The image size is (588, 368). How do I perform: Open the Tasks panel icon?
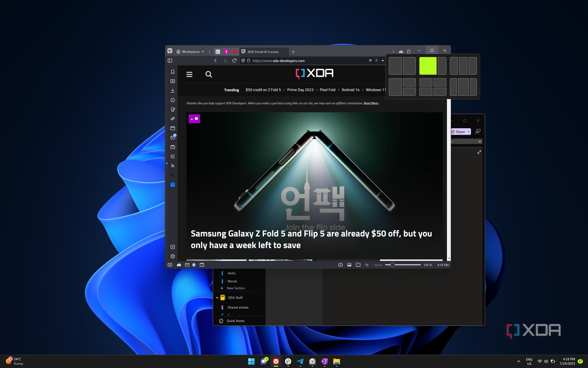[172, 156]
